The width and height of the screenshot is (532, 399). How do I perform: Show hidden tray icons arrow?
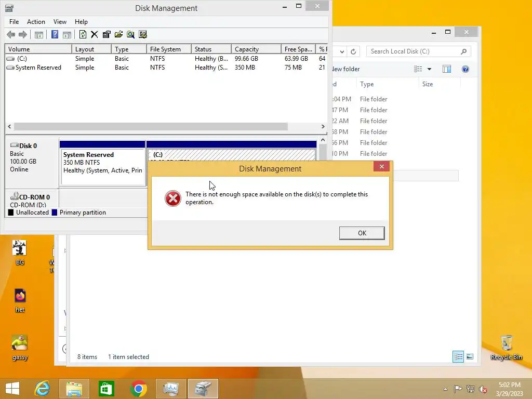point(445,389)
